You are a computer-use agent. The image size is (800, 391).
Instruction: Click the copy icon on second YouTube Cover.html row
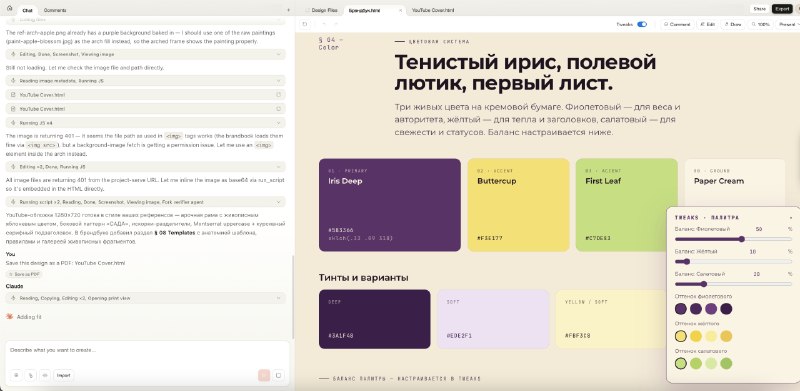(x=279, y=109)
